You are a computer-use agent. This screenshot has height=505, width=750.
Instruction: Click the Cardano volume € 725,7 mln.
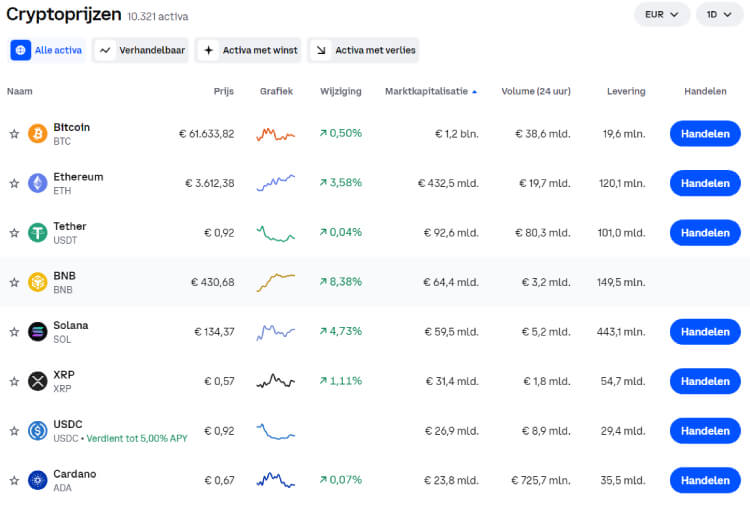[540, 480]
